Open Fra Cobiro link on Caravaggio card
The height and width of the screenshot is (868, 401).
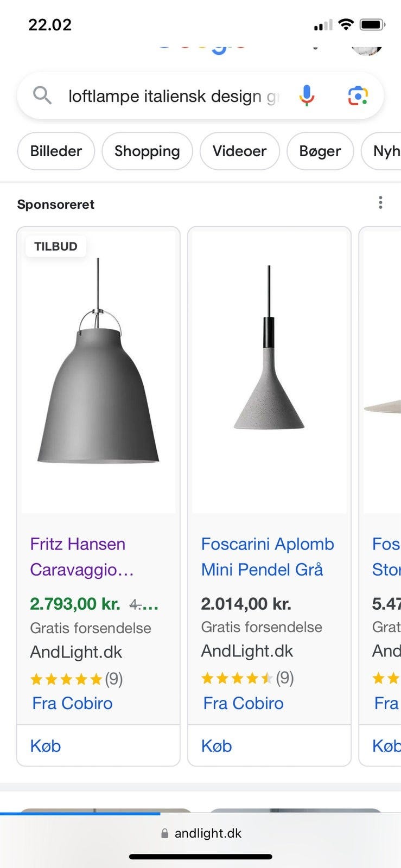pos(72,703)
